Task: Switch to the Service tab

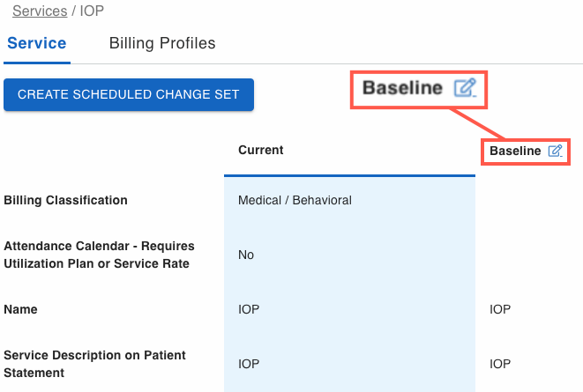Action: point(37,43)
